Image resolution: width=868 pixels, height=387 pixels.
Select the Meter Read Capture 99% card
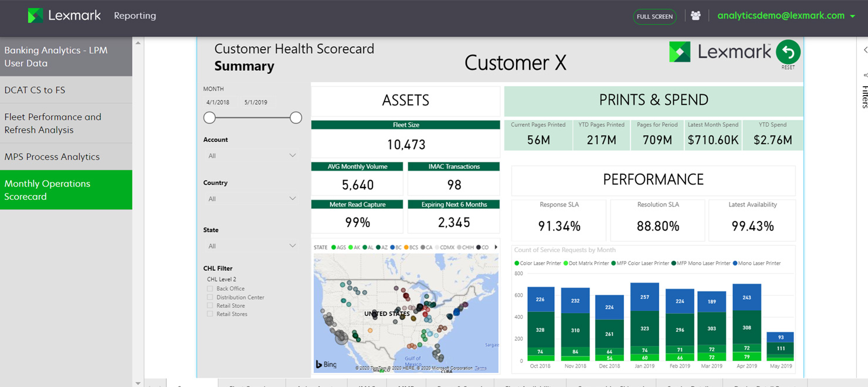pyautogui.click(x=357, y=216)
